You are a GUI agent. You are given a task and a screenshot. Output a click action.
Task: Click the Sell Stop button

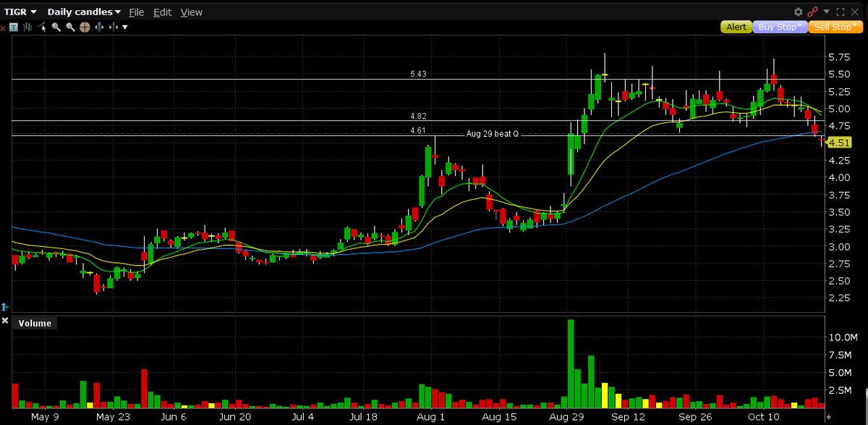coord(835,27)
